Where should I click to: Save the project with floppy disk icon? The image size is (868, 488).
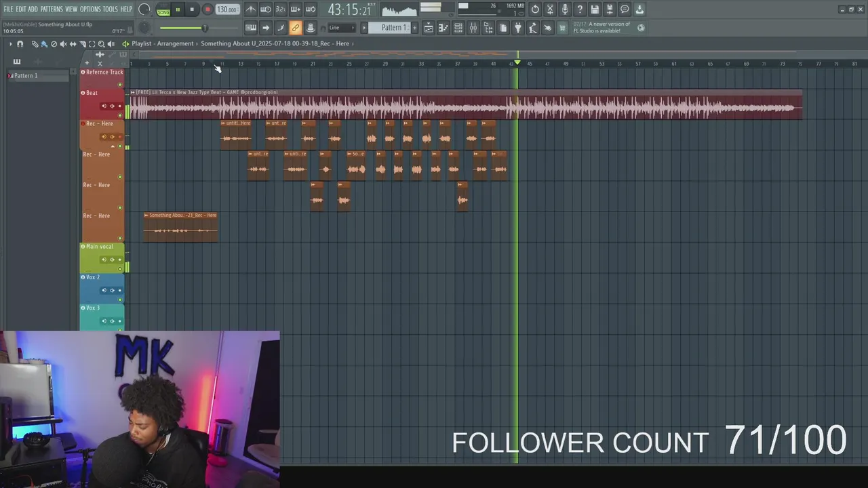click(x=595, y=9)
